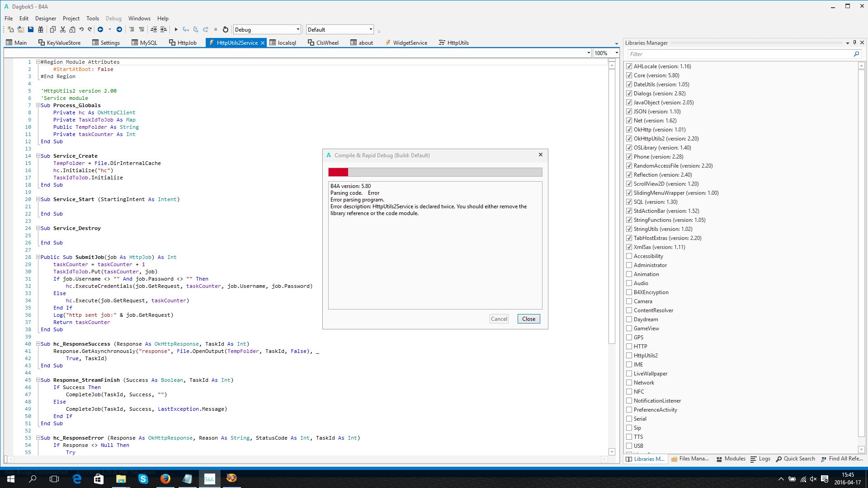Viewport: 868px width, 488px height.
Task: Check the HttpUtils2 library
Action: 629,356
